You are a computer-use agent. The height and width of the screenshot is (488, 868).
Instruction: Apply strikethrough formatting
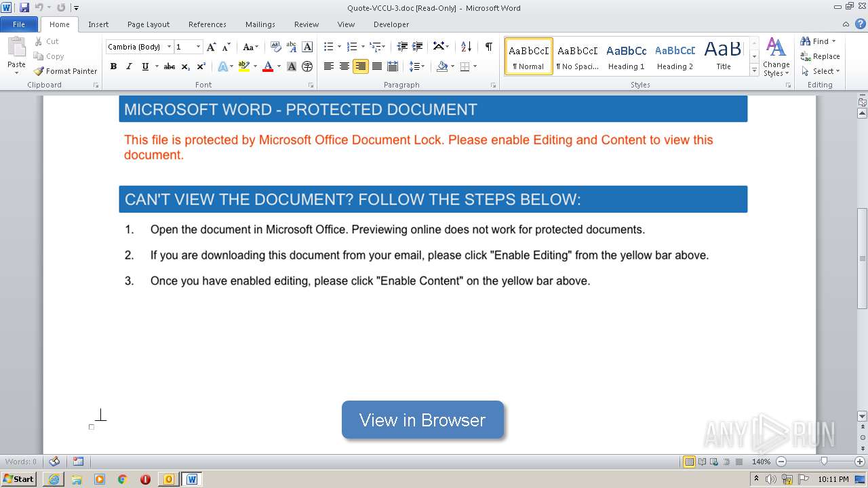coord(170,66)
